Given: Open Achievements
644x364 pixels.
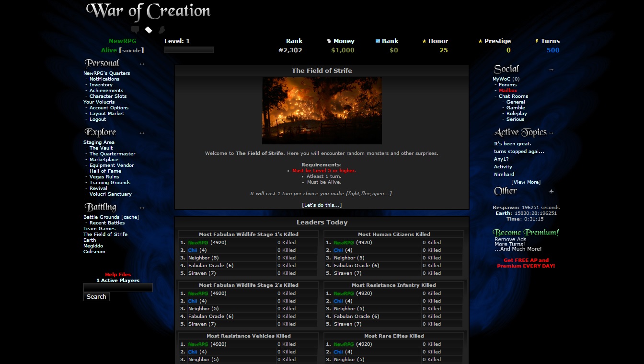Looking at the screenshot, I should point(106,91).
